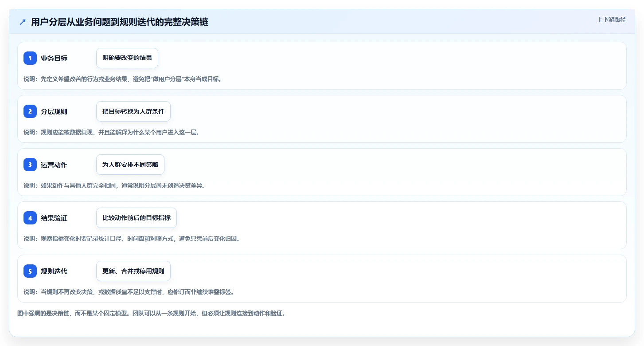Click the 把目标转换为人群条件 chip
The image size is (644, 346).
(133, 111)
